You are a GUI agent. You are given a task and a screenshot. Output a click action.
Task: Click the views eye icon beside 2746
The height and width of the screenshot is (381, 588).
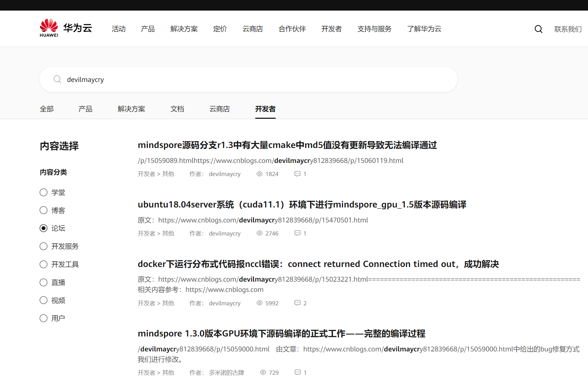click(260, 233)
